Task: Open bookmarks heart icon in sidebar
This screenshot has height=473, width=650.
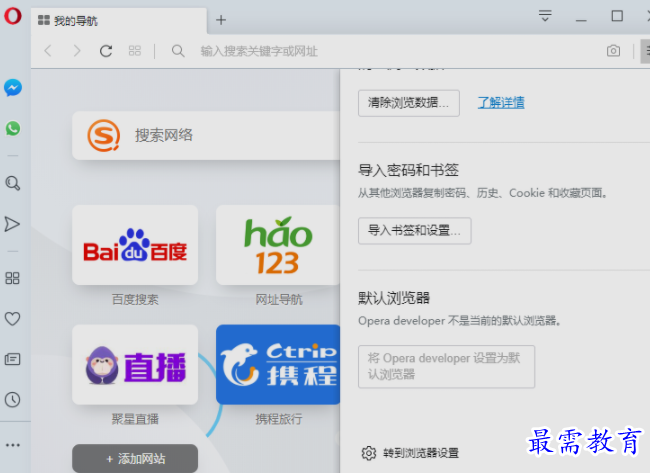Action: (12, 319)
